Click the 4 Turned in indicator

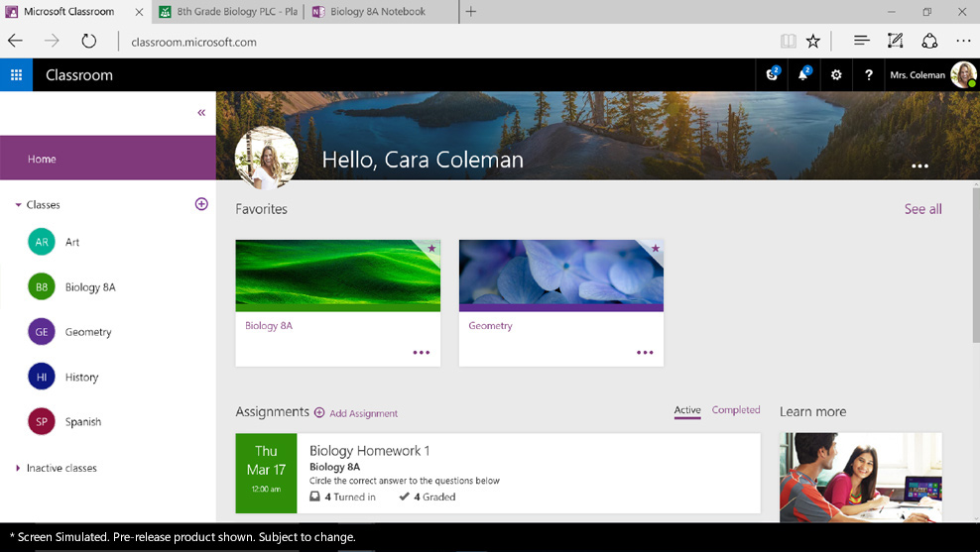[x=342, y=497]
